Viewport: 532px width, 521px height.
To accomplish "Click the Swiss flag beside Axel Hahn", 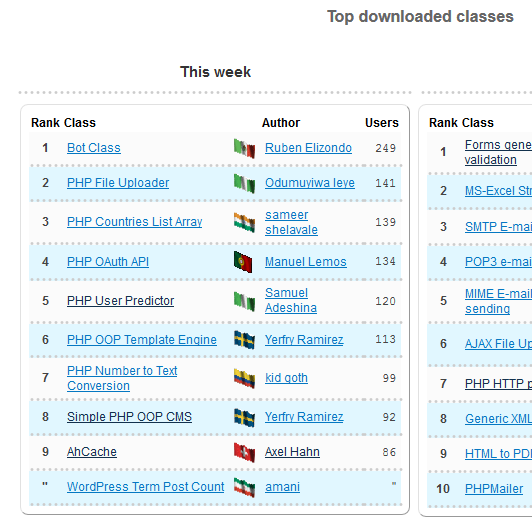I will [x=244, y=452].
